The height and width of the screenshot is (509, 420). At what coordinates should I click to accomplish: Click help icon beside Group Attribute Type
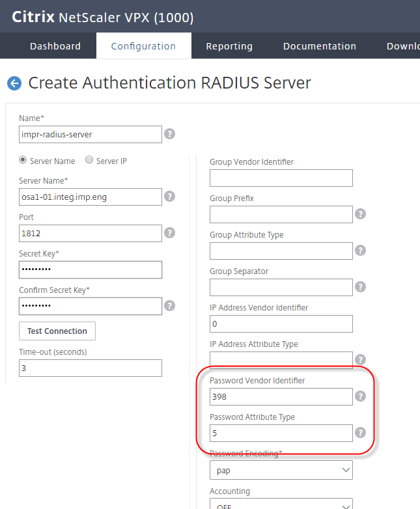pyautogui.click(x=360, y=251)
